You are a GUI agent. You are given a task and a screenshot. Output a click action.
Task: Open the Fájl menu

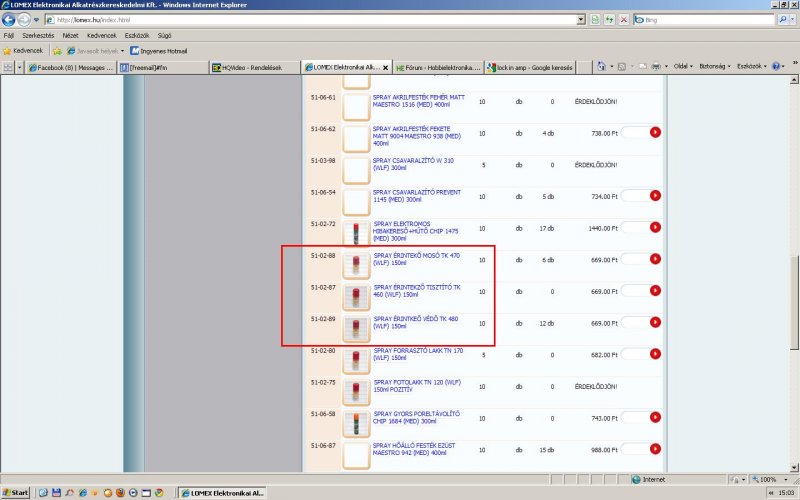coord(9,36)
